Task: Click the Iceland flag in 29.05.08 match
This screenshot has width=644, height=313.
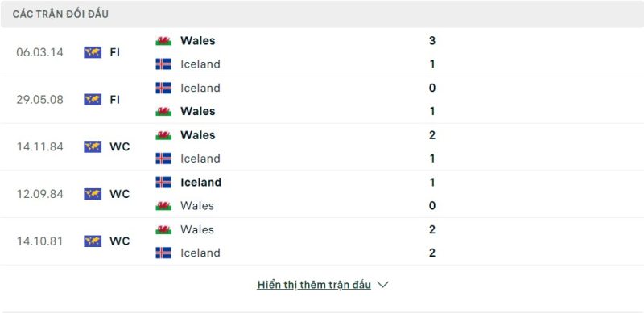Action: point(163,88)
